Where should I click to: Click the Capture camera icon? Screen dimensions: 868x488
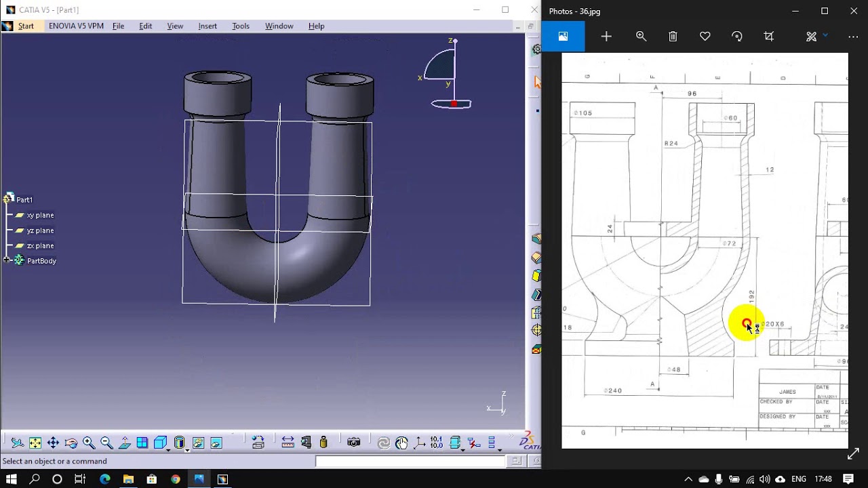(353, 443)
